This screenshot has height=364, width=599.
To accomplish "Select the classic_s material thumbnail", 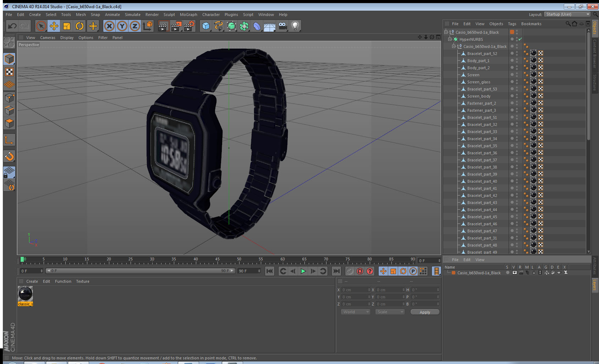I will click(25, 294).
